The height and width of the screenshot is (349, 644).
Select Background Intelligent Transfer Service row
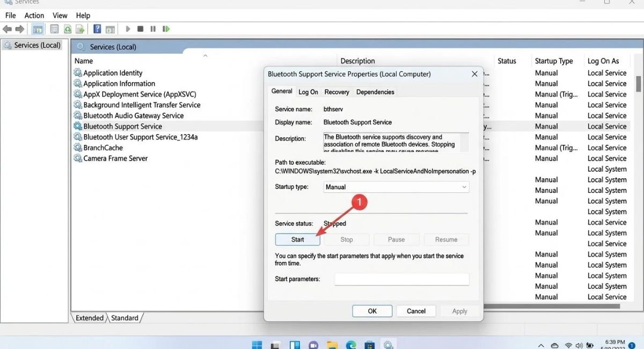click(x=142, y=105)
